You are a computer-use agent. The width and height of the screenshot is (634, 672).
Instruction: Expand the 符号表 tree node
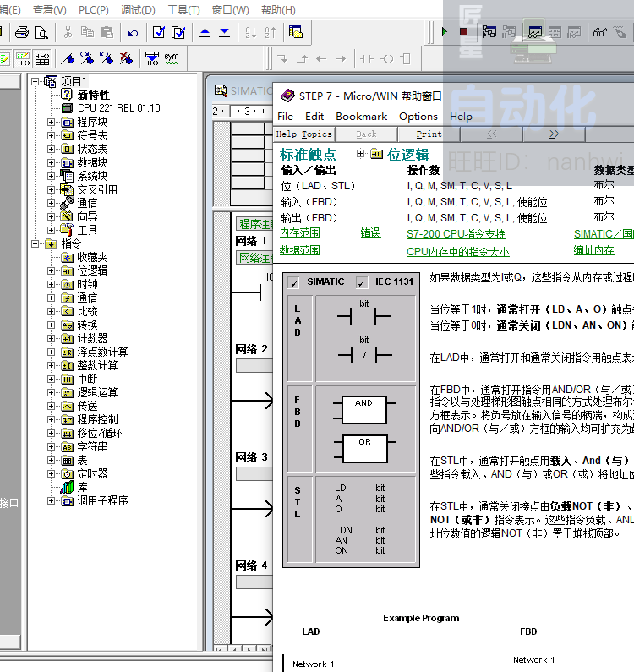51,136
